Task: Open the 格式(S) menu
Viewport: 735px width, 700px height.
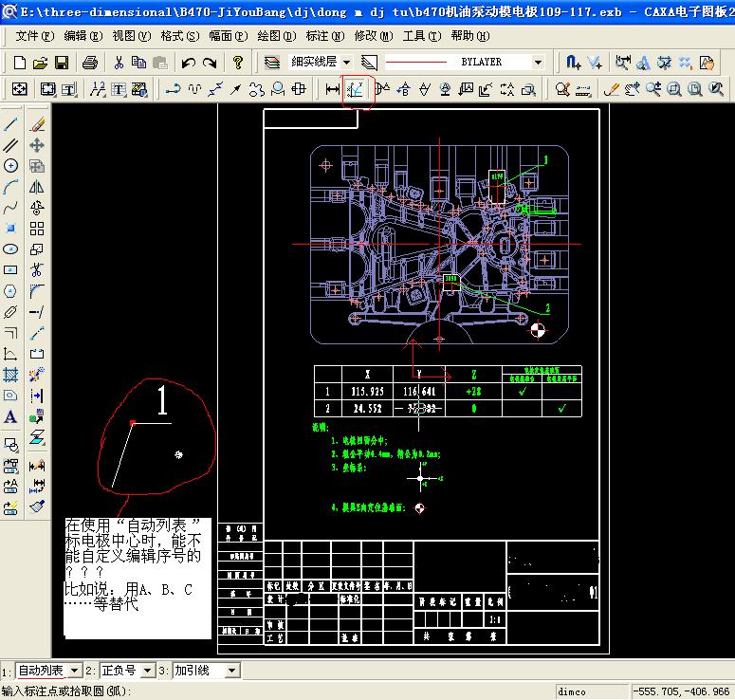Action: (180, 36)
